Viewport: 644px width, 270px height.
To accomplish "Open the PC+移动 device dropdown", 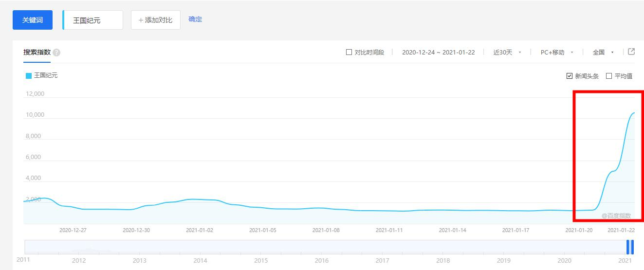I will 557,53.
